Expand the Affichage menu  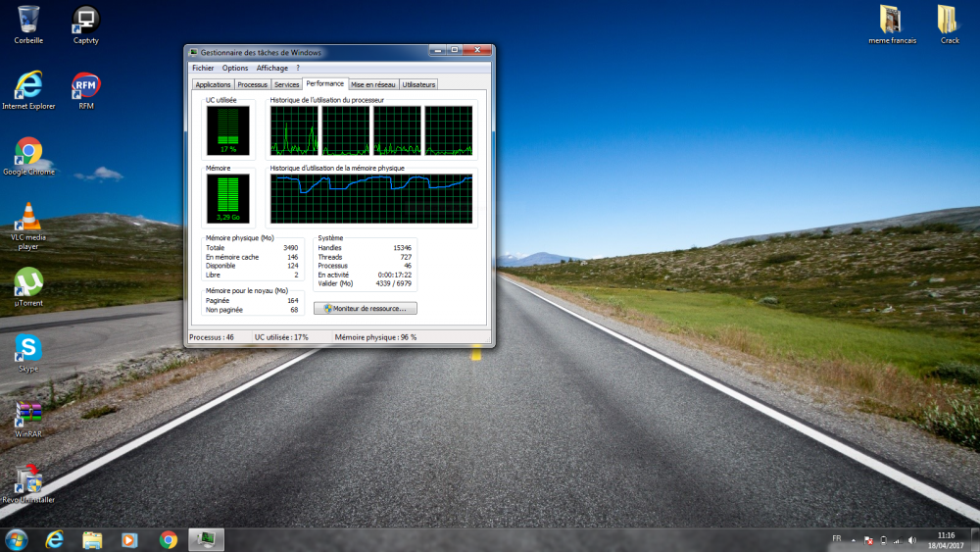[272, 69]
